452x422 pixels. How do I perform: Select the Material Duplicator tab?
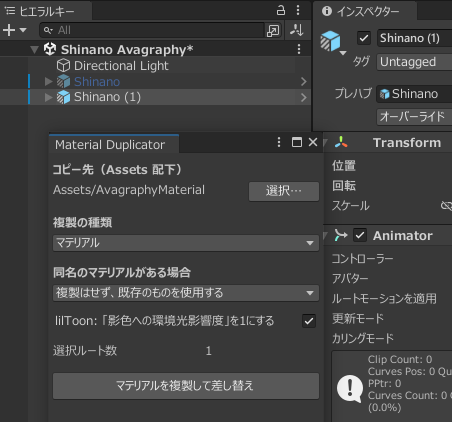[113, 144]
